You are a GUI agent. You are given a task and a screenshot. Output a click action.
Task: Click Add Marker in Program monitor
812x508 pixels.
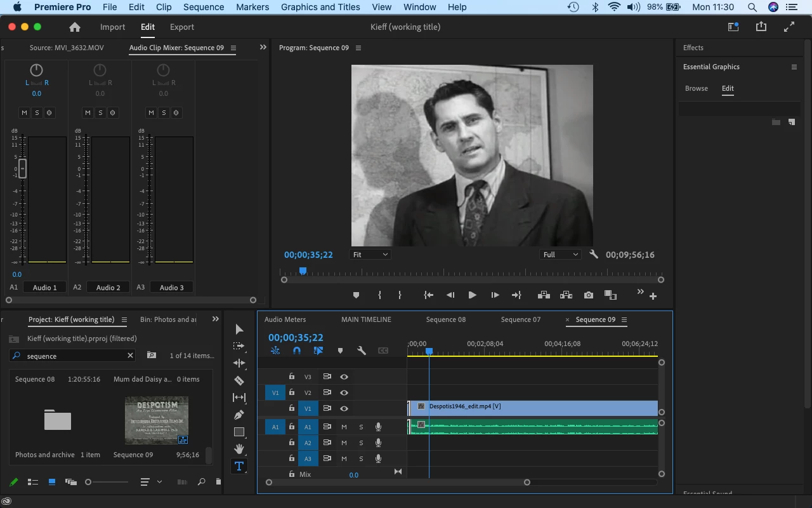pos(356,295)
